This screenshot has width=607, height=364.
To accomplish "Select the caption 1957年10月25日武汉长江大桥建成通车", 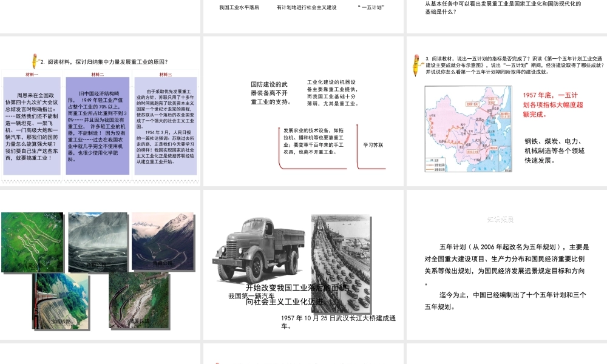I will pyautogui.click(x=338, y=322).
